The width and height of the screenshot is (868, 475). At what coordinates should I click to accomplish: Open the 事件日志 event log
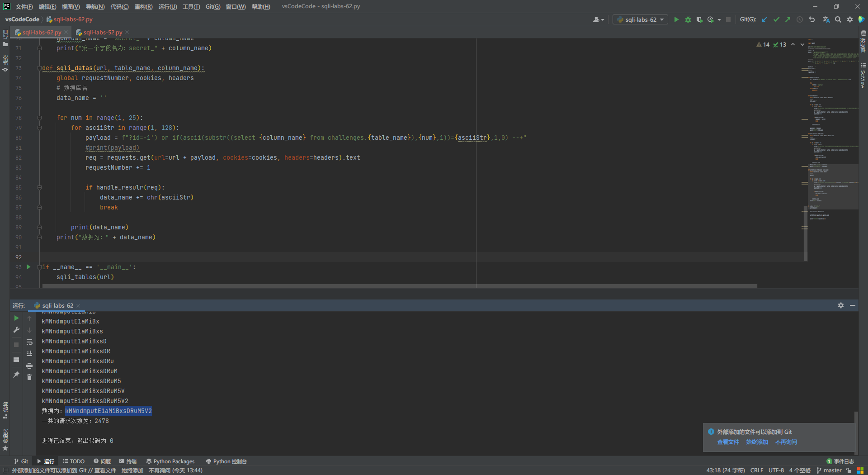pos(843,461)
